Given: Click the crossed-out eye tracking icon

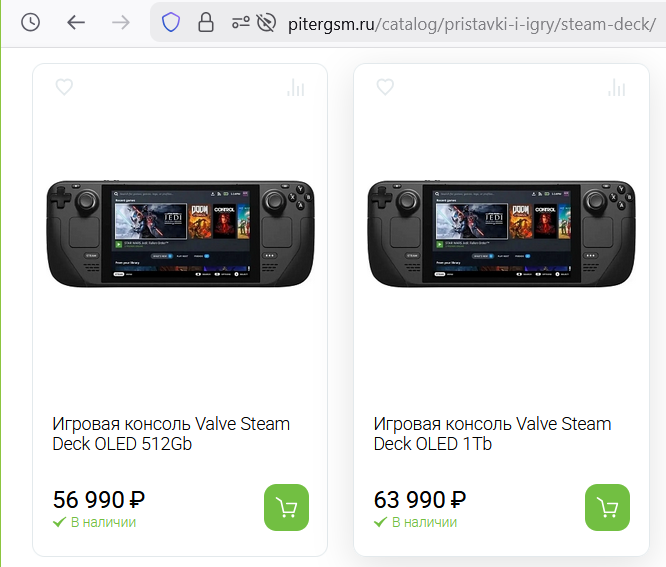Looking at the screenshot, I should [x=265, y=22].
